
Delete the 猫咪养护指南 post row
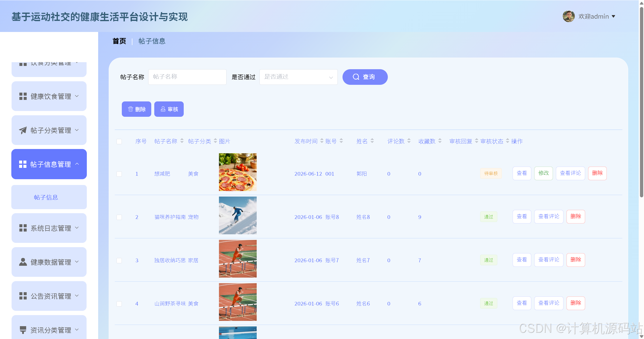(x=576, y=216)
